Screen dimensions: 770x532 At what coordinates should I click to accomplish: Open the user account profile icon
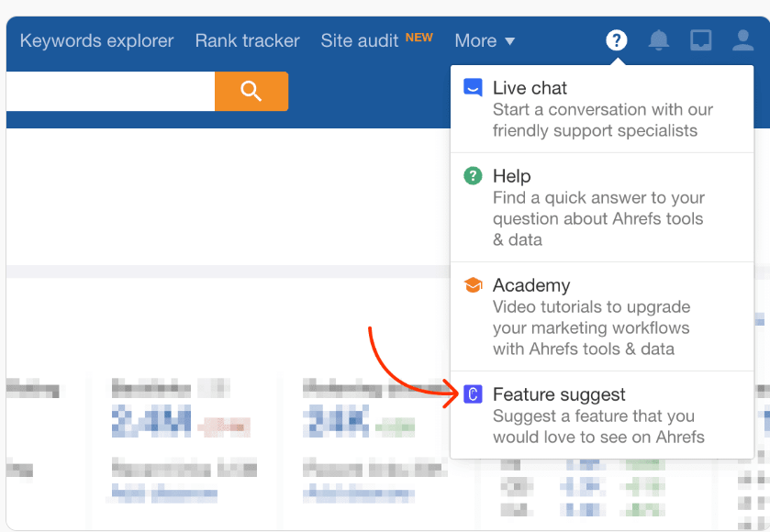743,40
